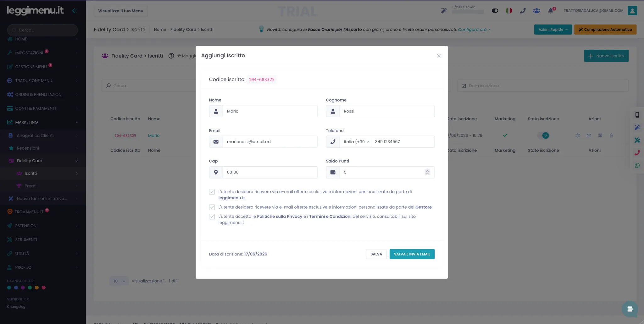Viewport: 644px width, 324px height.
Task: Click the lightbulb news icon
Action: click(x=261, y=29)
